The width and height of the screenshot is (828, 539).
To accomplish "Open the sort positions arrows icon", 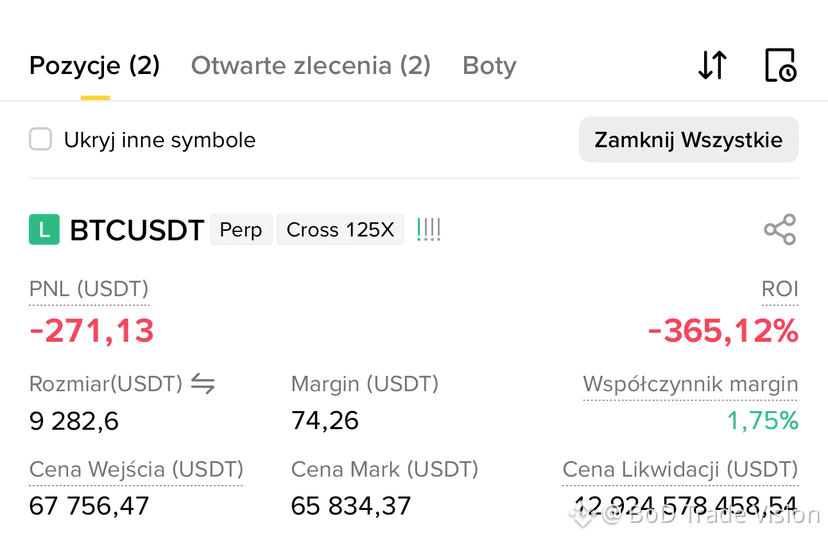I will (712, 65).
